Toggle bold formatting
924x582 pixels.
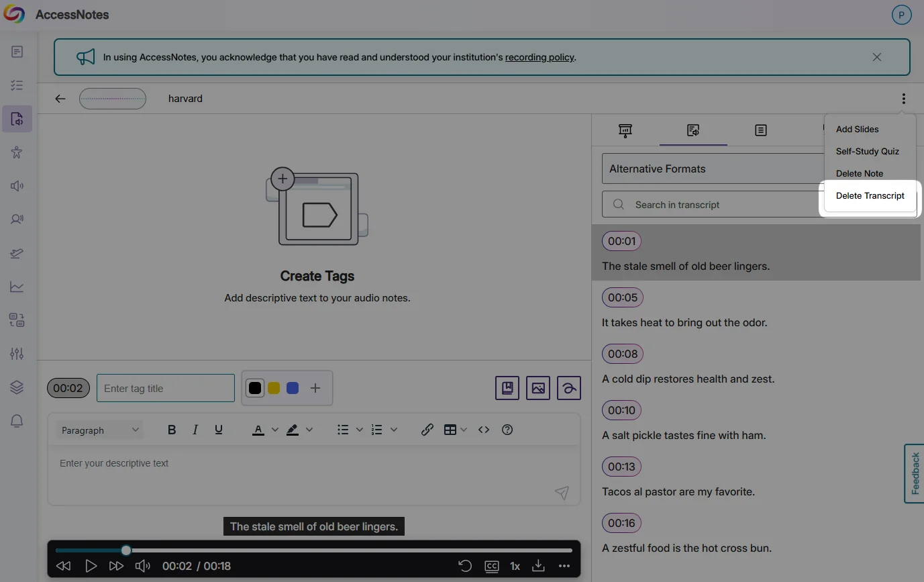[x=172, y=430]
